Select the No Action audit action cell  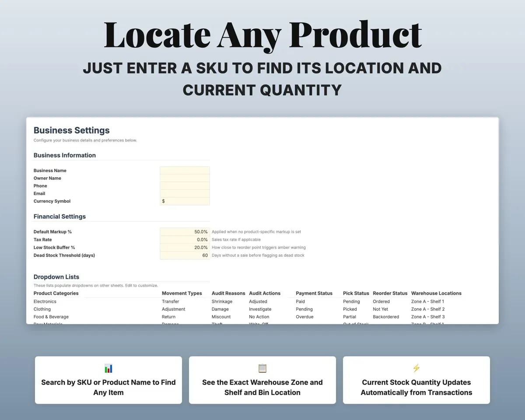(259, 317)
